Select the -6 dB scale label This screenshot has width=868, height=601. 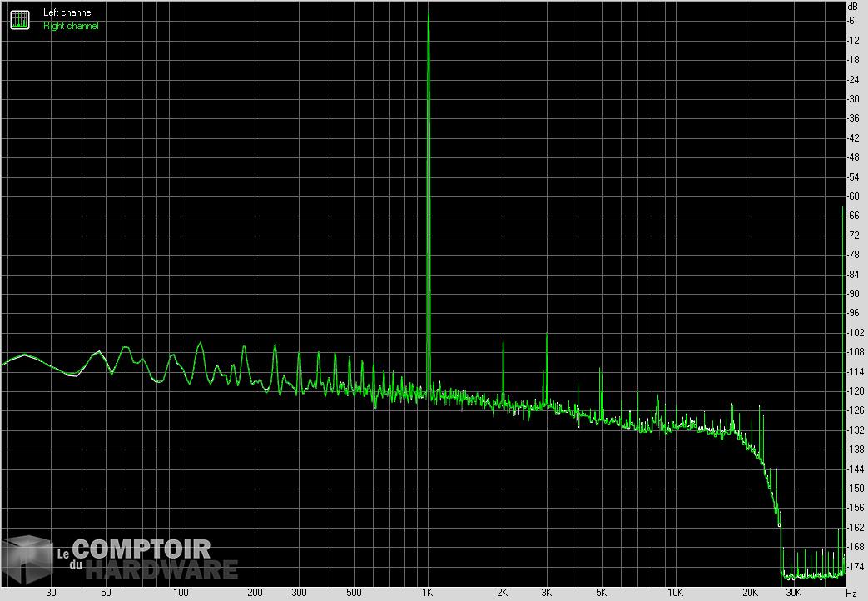coord(851,21)
